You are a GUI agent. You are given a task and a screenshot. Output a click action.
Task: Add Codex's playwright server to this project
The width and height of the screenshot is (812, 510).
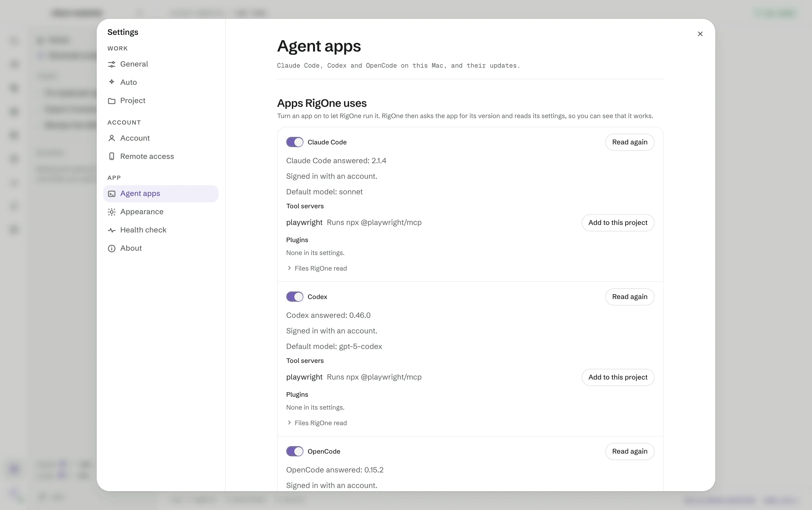coord(618,377)
